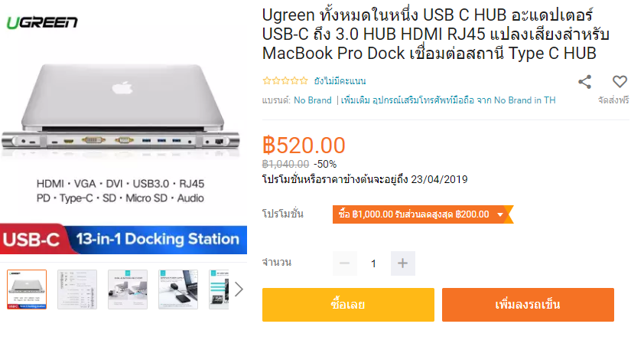The image size is (644, 350).
Task: Select the third product thumbnail
Action: coord(128,289)
